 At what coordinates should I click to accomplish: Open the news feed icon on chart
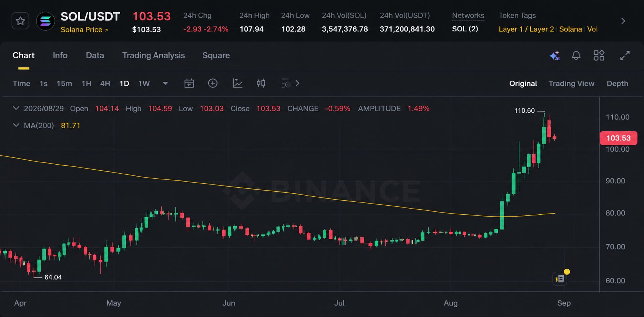click(x=560, y=278)
